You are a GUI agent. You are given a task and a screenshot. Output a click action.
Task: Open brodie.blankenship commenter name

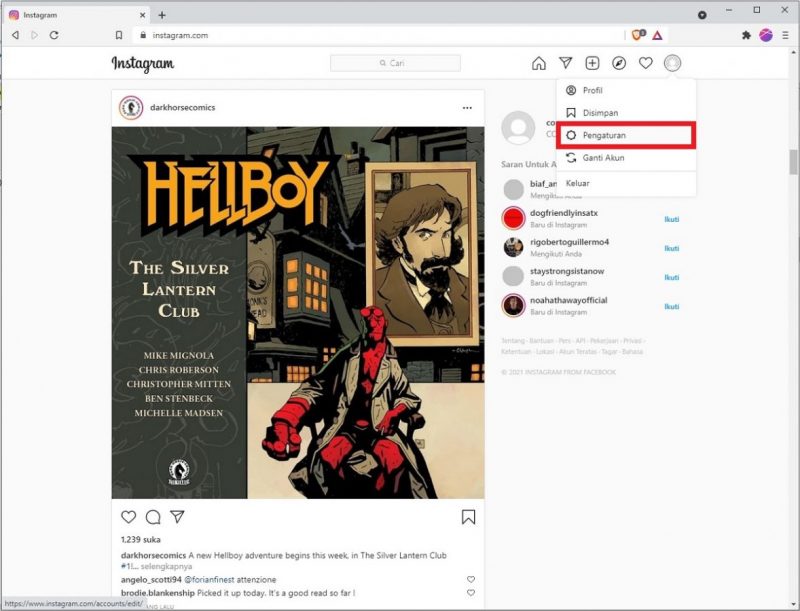pos(158,593)
